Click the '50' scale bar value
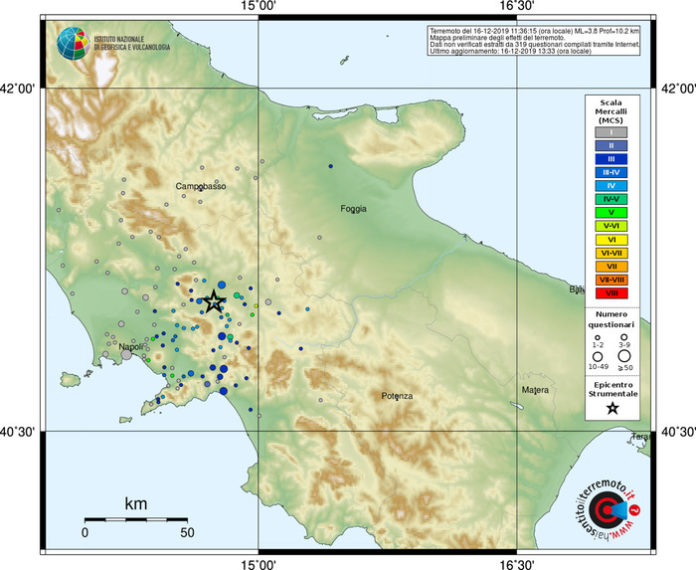Image resolution: width=696 pixels, height=570 pixels. coord(187,532)
